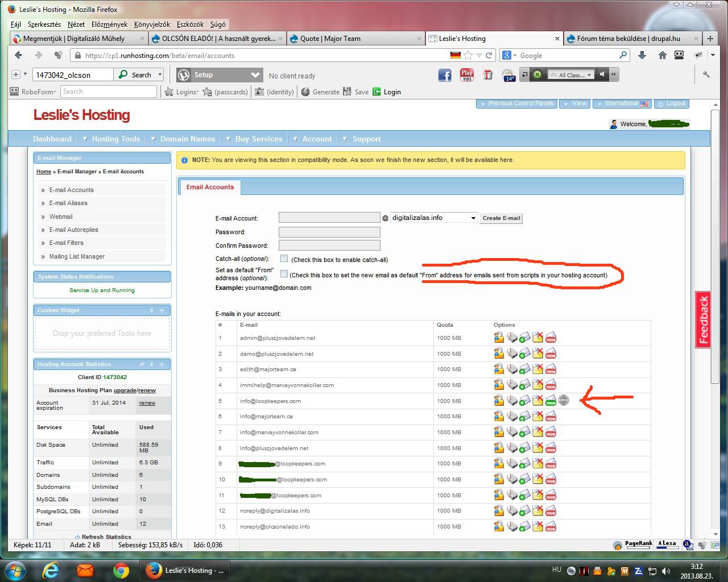Mute the toolbar radio speaker
The width and height of the screenshot is (728, 582).
tap(602, 74)
